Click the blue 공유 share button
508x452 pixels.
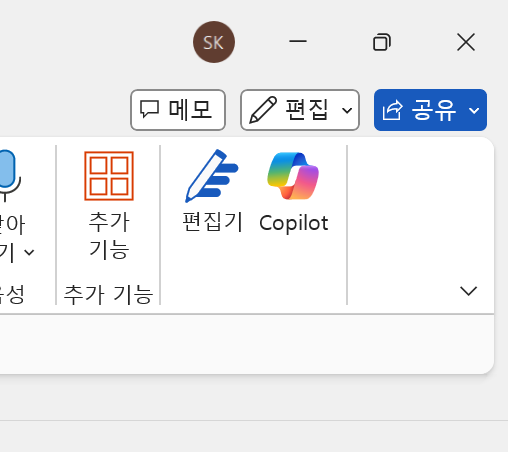[430, 110]
